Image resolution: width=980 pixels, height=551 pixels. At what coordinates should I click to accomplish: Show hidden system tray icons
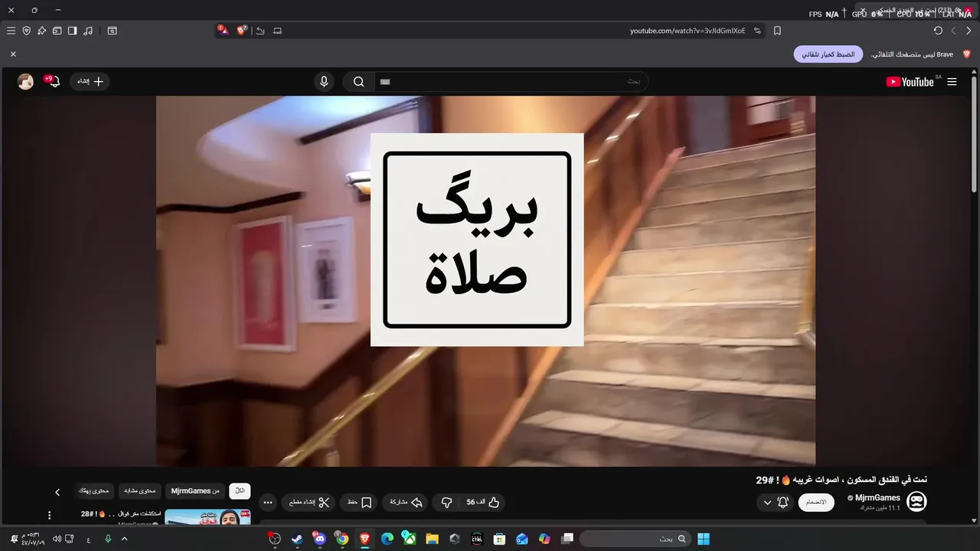[x=124, y=539]
